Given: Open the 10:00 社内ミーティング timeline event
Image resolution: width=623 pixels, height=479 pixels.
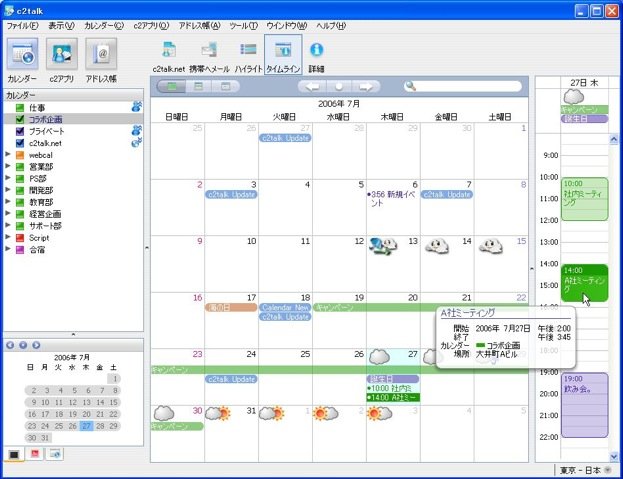Looking at the screenshot, I should click(584, 199).
